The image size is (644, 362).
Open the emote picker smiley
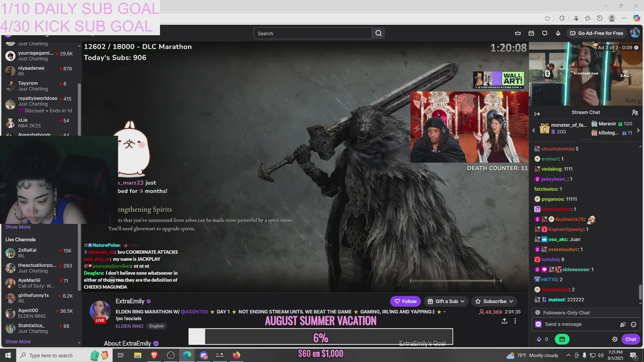click(x=633, y=324)
